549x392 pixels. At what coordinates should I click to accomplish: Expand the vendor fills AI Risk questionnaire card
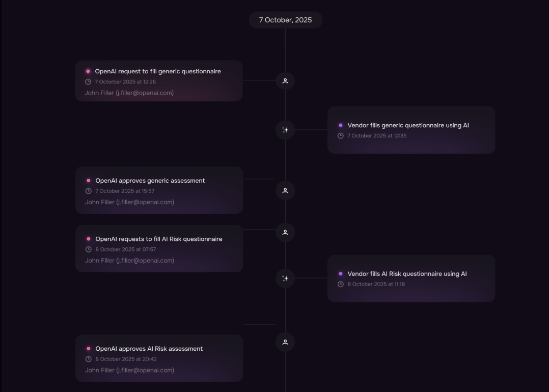pyautogui.click(x=411, y=278)
